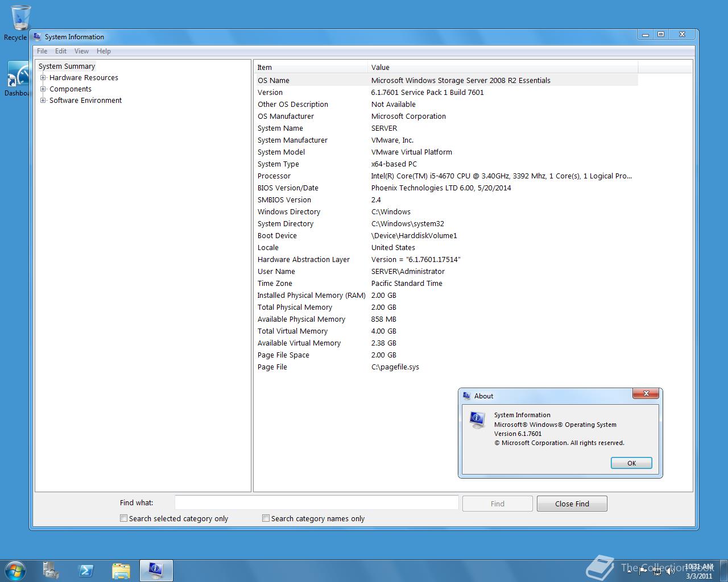Click the value Pacific Standard Time
Viewport: 728px width, 582px height.
point(407,284)
